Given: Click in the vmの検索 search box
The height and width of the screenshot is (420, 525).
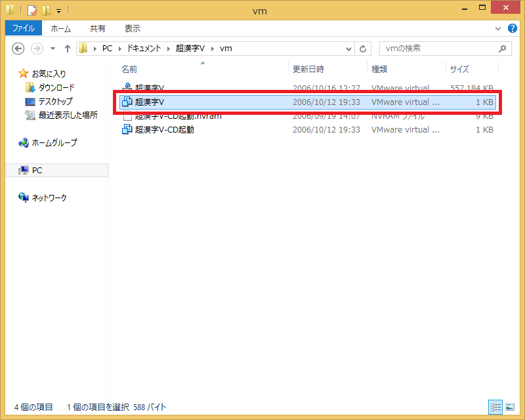Looking at the screenshot, I should click(x=440, y=49).
